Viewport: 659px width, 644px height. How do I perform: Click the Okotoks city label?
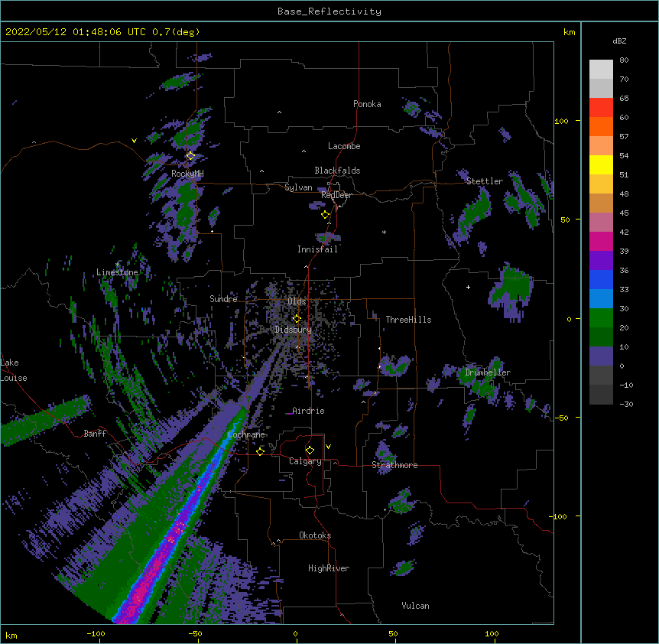315,535
